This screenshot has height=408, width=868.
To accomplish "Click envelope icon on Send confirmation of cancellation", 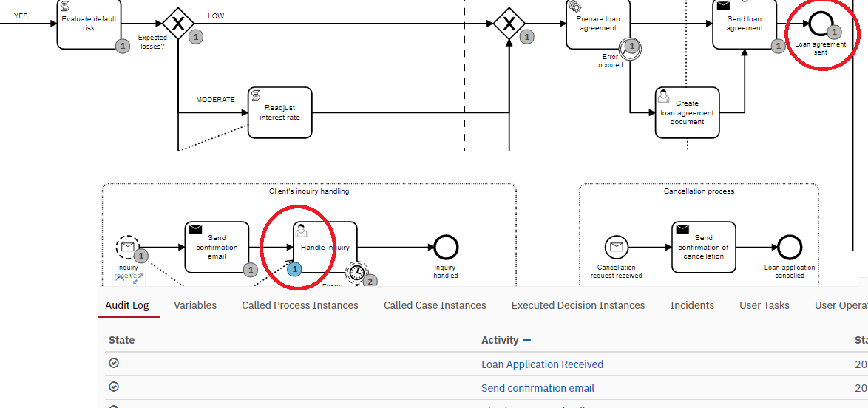I will (x=682, y=228).
